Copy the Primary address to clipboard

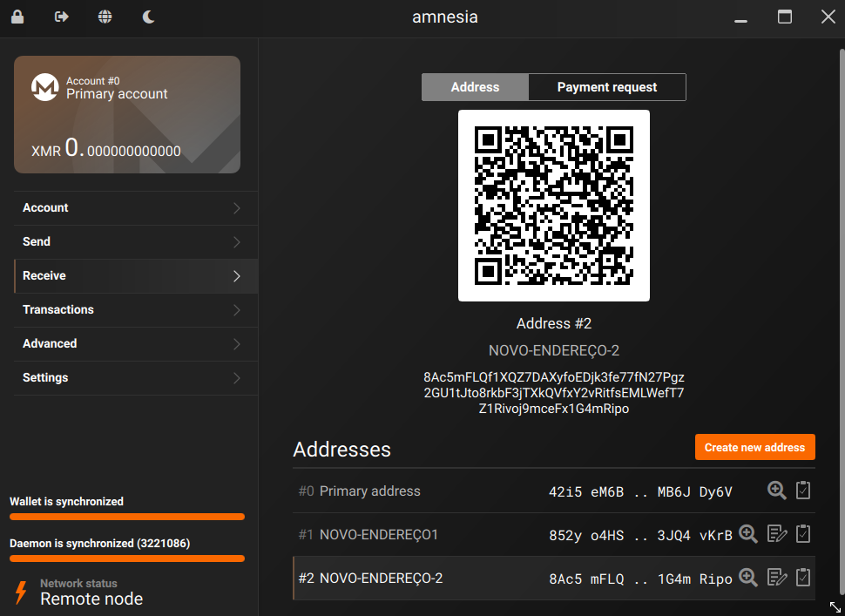pos(803,491)
